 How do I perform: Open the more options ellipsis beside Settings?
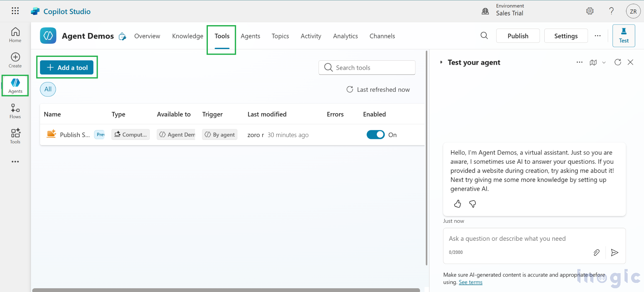(x=598, y=36)
